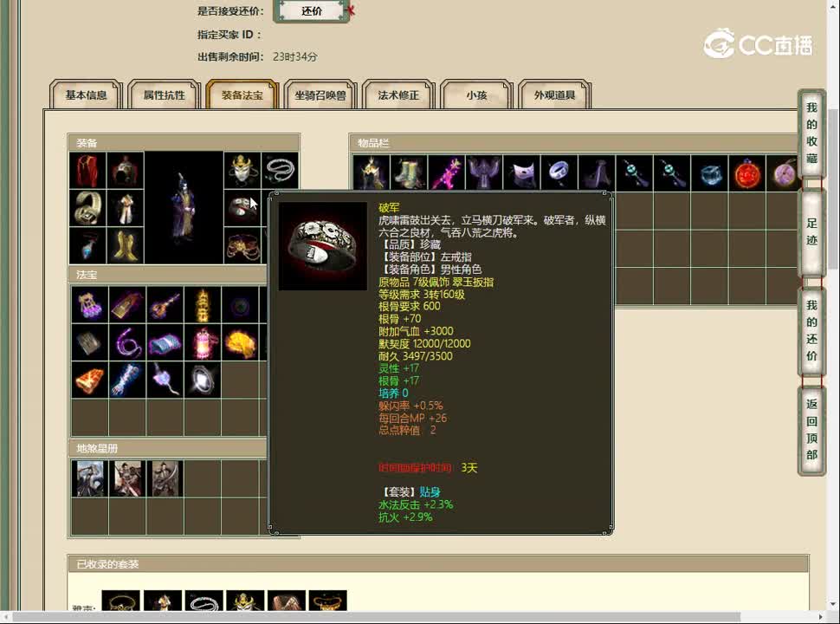Select the purple bell-frame 法宝 icon
Image resolution: width=840 pixels, height=624 pixels.
point(90,304)
